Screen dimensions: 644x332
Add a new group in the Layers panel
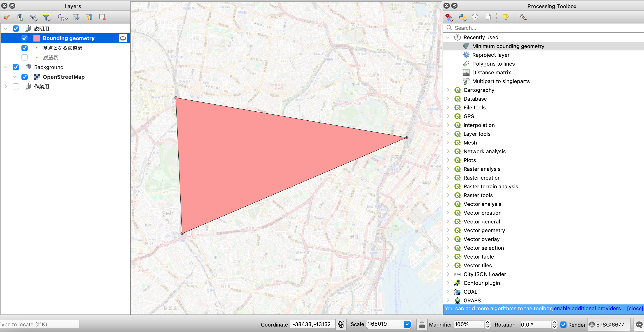pos(20,17)
